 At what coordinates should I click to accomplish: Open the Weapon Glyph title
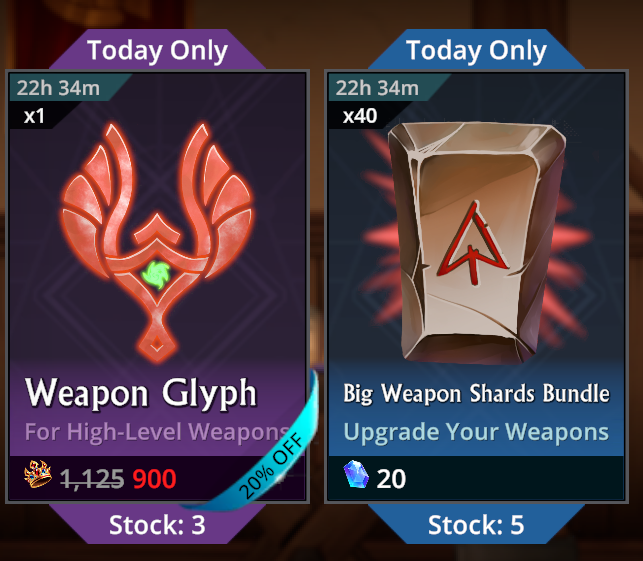[x=141, y=393]
